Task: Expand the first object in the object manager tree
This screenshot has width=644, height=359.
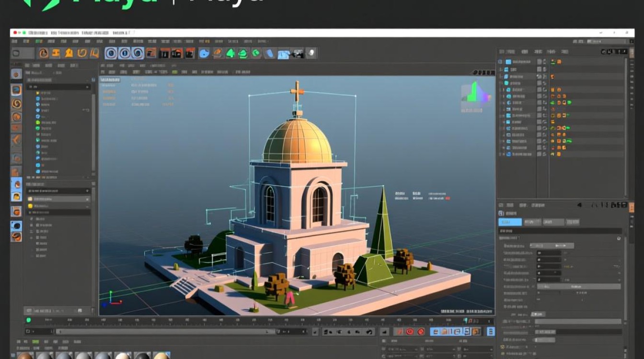Action: click(501, 62)
